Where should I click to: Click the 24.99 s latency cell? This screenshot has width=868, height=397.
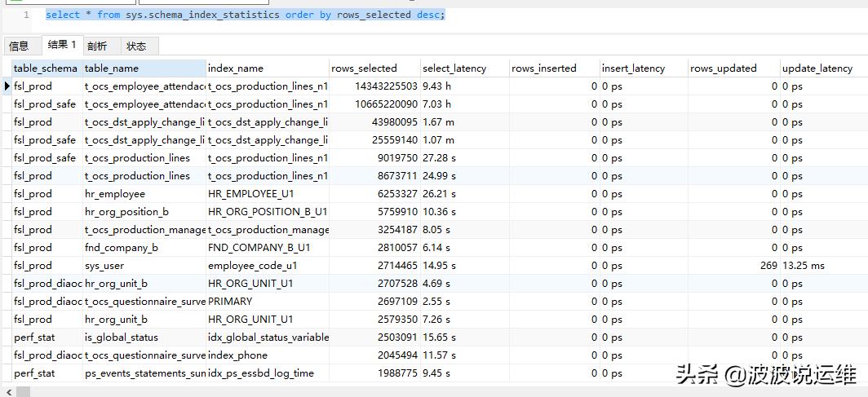click(465, 176)
